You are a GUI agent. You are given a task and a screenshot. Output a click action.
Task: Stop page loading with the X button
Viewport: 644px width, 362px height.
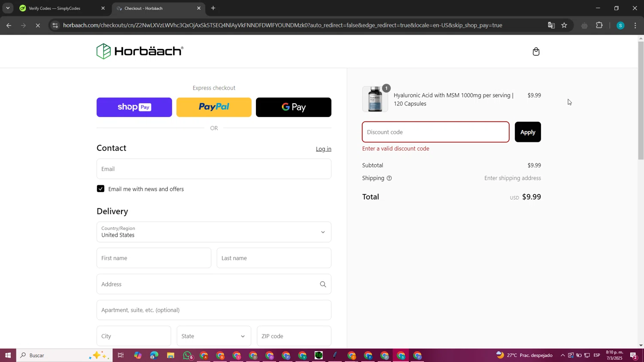(38, 25)
